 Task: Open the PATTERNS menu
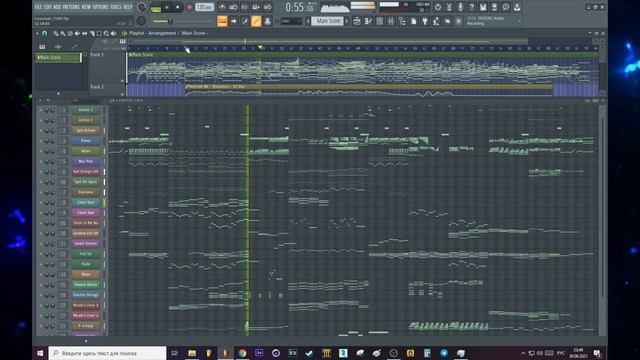pos(71,7)
